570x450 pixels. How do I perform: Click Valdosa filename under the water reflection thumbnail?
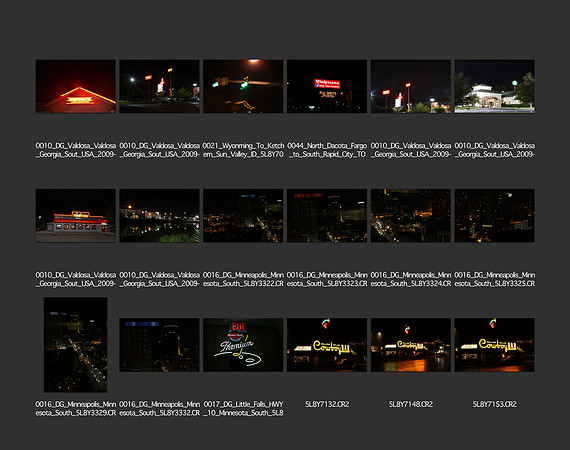tap(159, 279)
